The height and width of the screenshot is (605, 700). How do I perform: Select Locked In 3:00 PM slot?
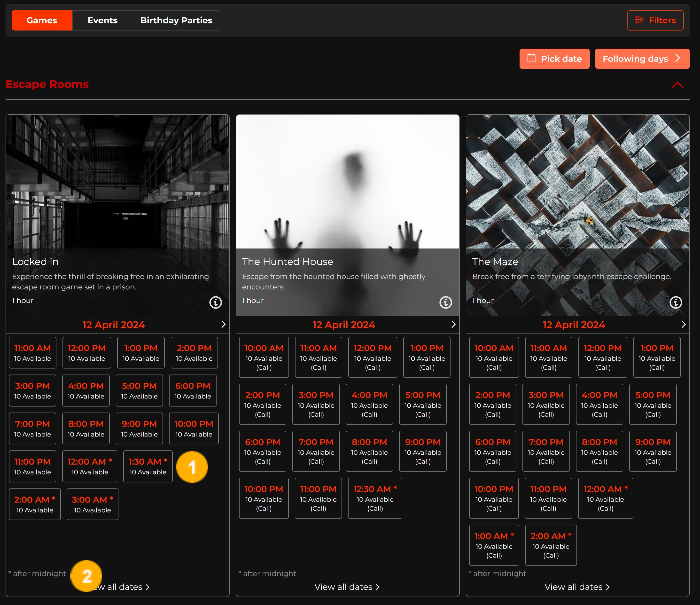[33, 391]
